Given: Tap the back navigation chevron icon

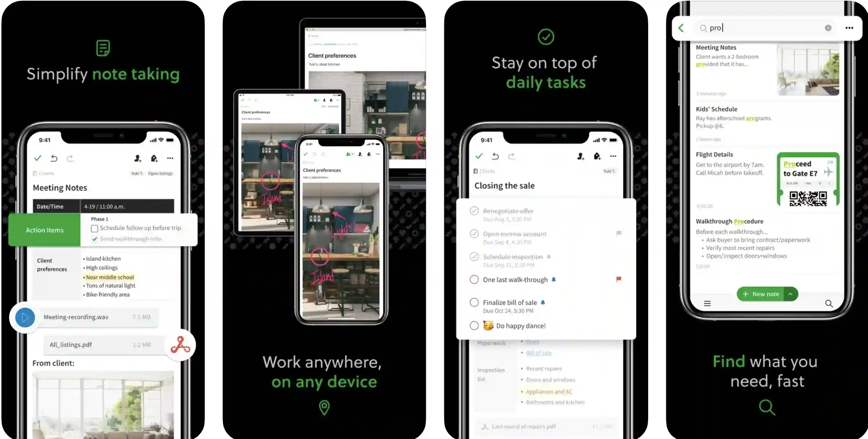Looking at the screenshot, I should pos(681,27).
